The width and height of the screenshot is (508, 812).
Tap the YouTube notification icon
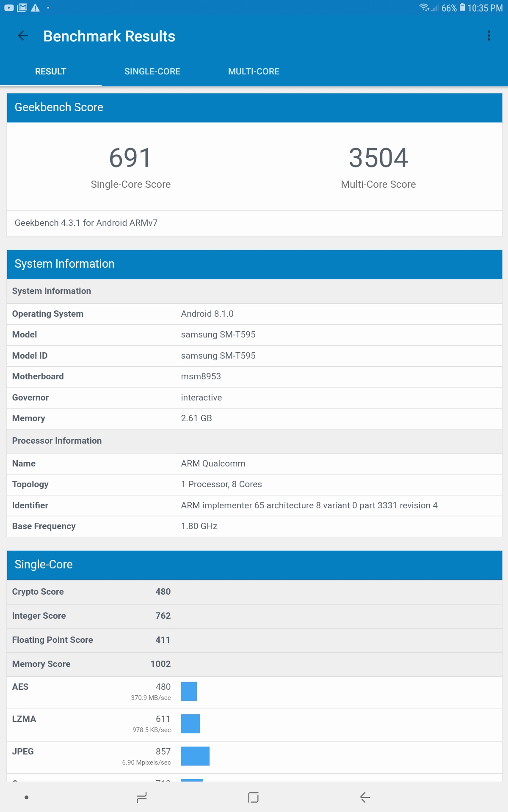[9, 8]
